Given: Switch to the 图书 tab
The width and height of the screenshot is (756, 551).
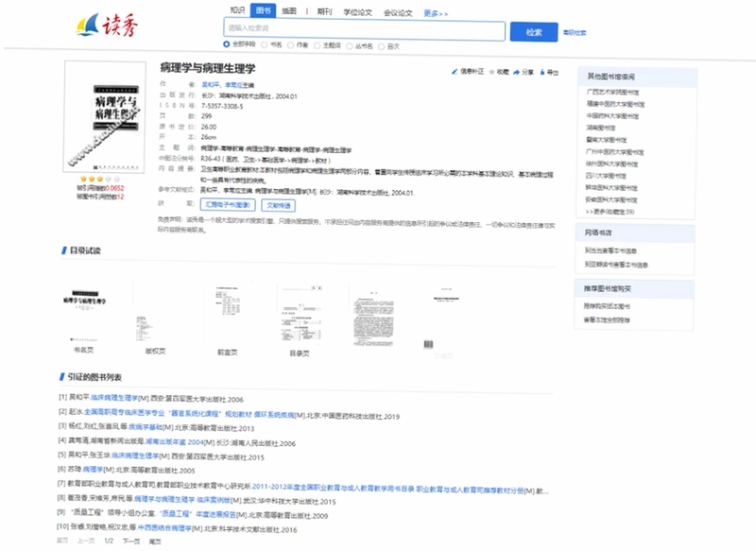Looking at the screenshot, I should (264, 10).
